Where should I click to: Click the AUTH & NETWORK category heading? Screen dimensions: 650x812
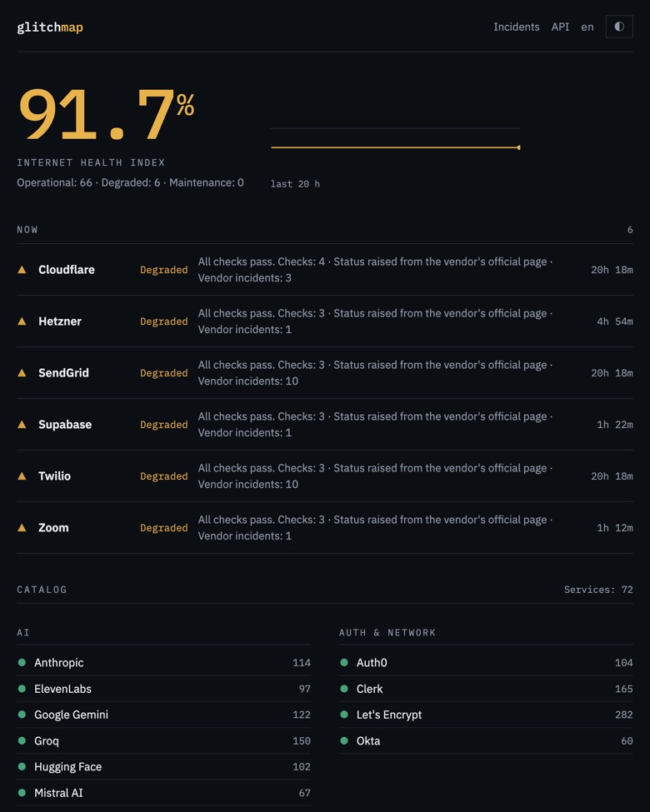[x=387, y=632]
